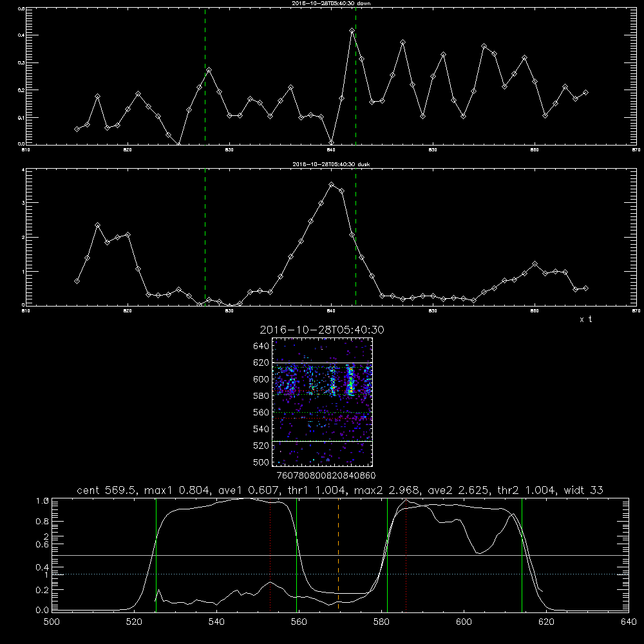Click the brightest vertical streak in the color image
Screen dimensions: 644x644
pos(350,382)
